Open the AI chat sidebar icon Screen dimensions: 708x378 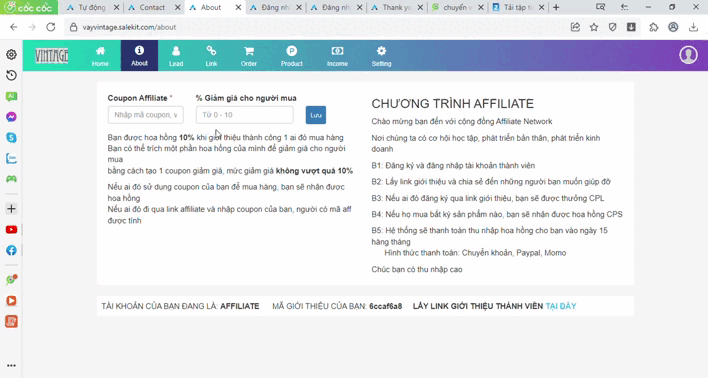pyautogui.click(x=11, y=96)
